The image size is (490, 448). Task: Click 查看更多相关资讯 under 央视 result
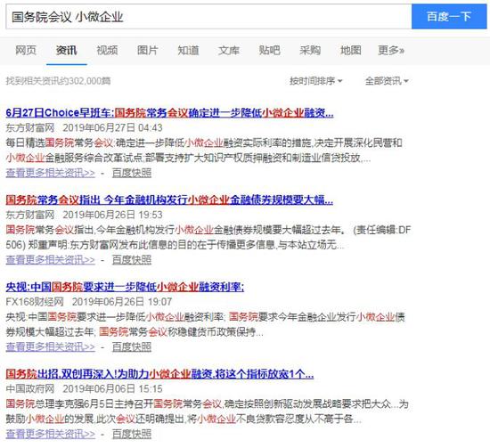pyautogui.click(x=50, y=346)
